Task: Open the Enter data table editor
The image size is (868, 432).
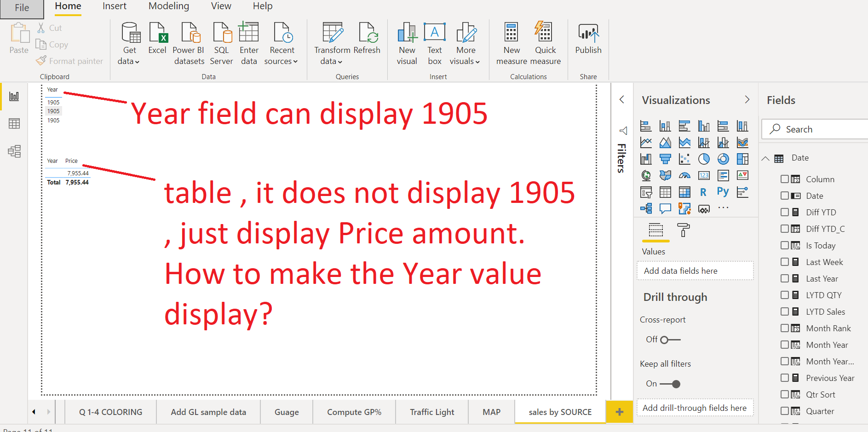Action: [249, 44]
